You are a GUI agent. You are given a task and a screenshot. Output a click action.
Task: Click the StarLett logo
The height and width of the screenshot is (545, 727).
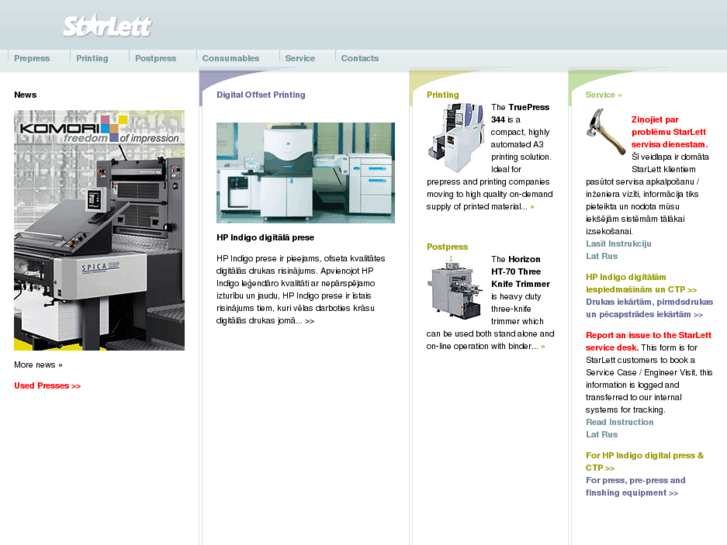(x=108, y=26)
